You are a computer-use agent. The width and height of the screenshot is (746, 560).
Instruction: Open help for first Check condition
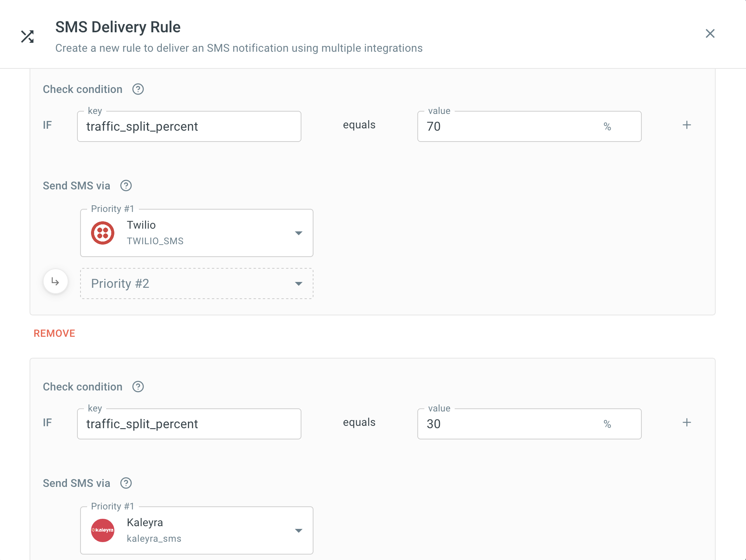pyautogui.click(x=138, y=89)
